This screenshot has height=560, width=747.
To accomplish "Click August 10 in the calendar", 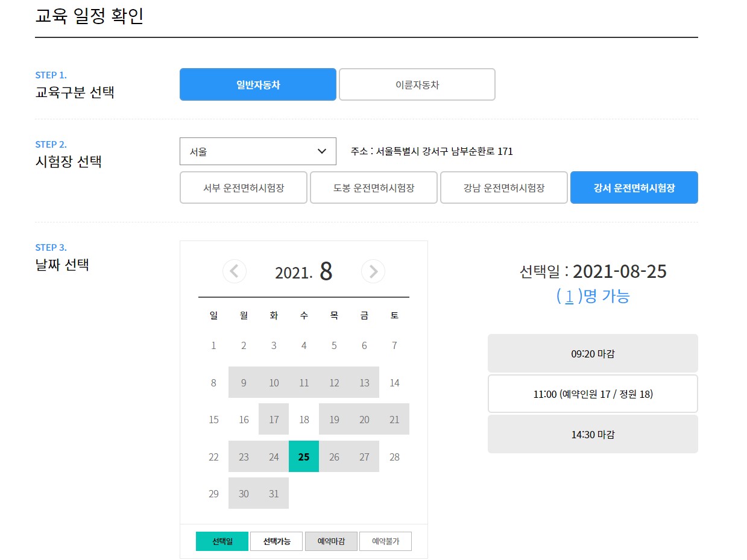I will [274, 383].
